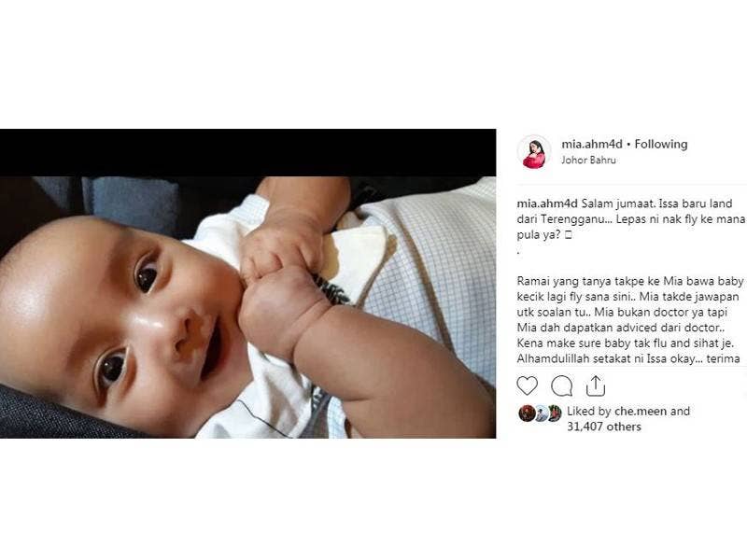Click the third liker avatar thumbnail
The image size is (747, 560).
555,413
